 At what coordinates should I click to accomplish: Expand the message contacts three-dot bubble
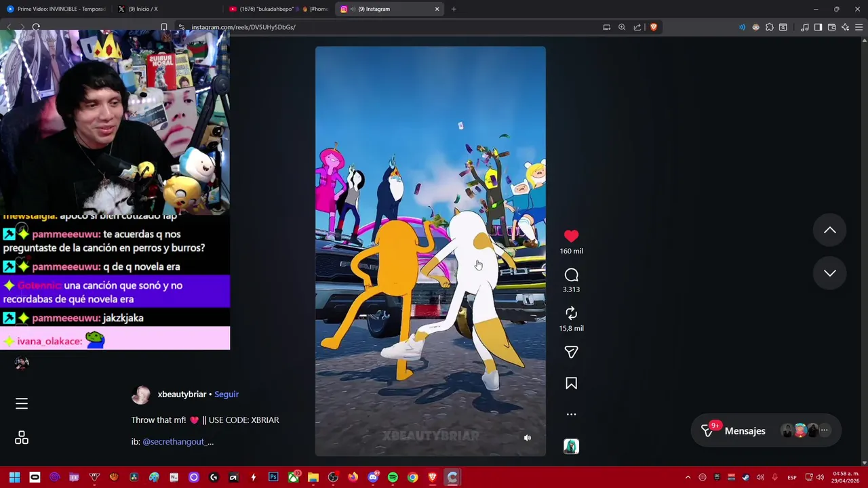824,430
